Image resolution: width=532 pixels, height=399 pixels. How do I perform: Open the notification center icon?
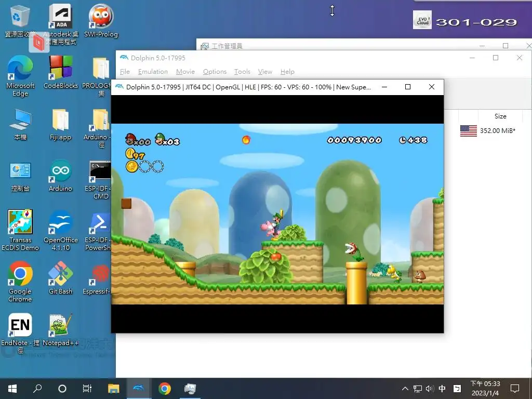tap(515, 389)
